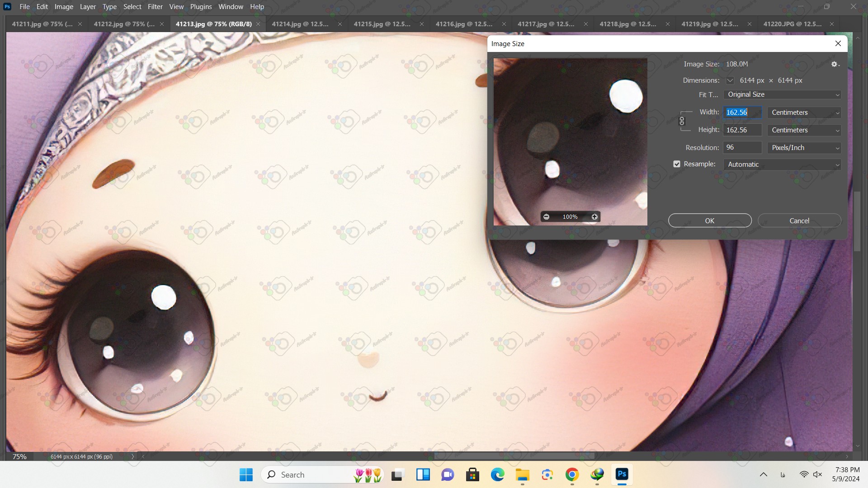Click the Cancel button
868x488 pixels.
[x=799, y=221]
